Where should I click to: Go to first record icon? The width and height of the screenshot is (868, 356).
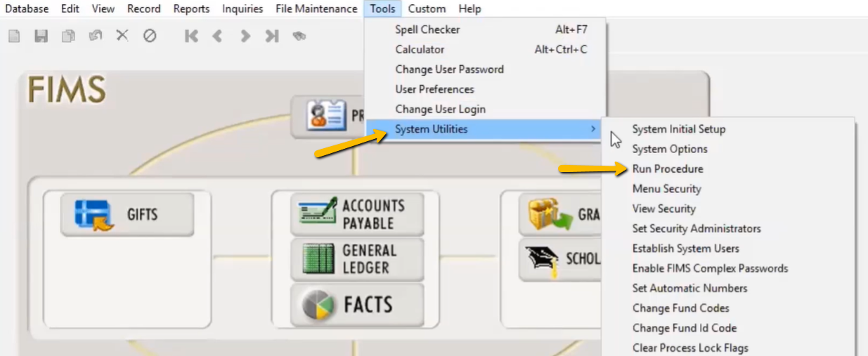click(191, 36)
